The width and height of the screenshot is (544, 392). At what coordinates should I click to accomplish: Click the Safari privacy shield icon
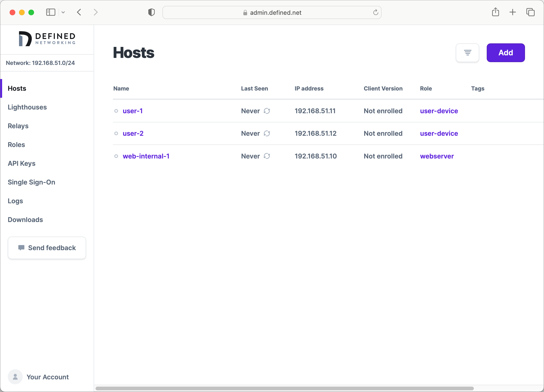[x=151, y=12]
